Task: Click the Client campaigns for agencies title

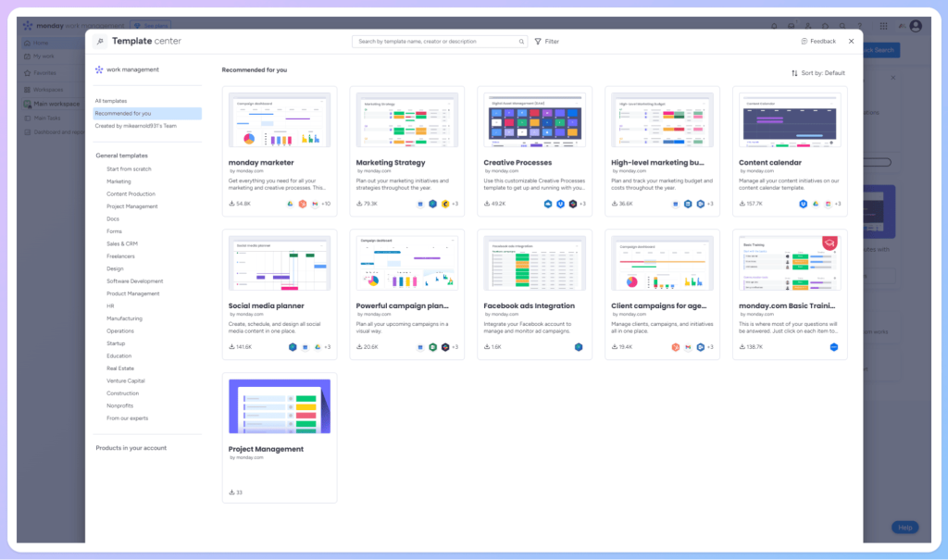Action: pyautogui.click(x=658, y=306)
